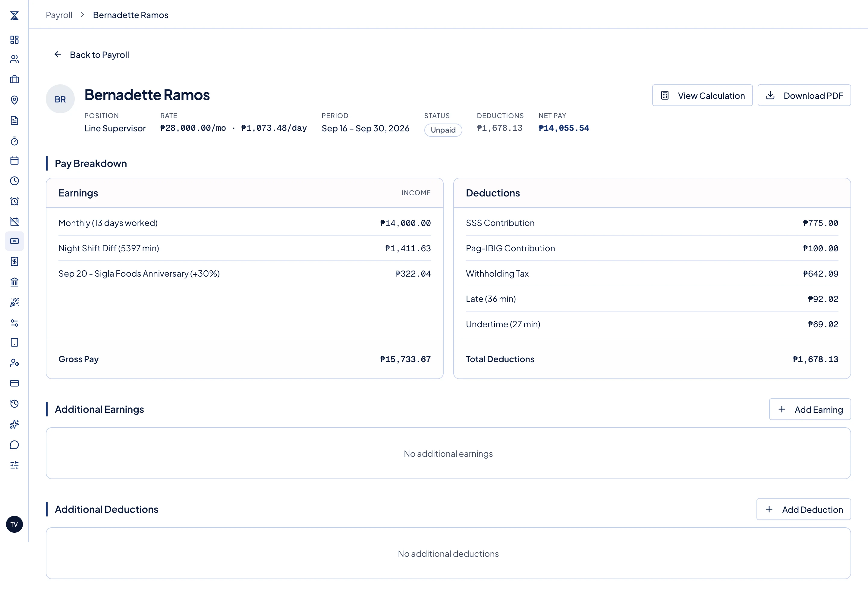Open the TV user avatar menu
Image resolution: width=868 pixels, height=596 pixels.
pos(14,525)
